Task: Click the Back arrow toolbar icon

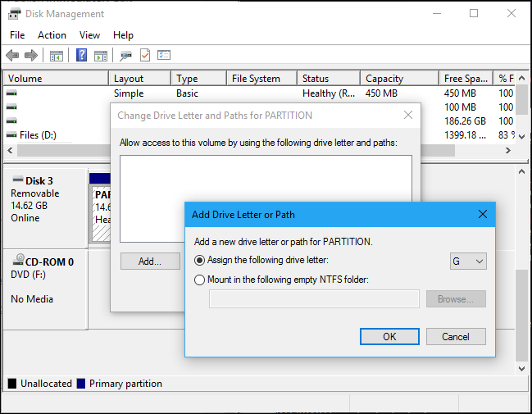Action: [12, 56]
